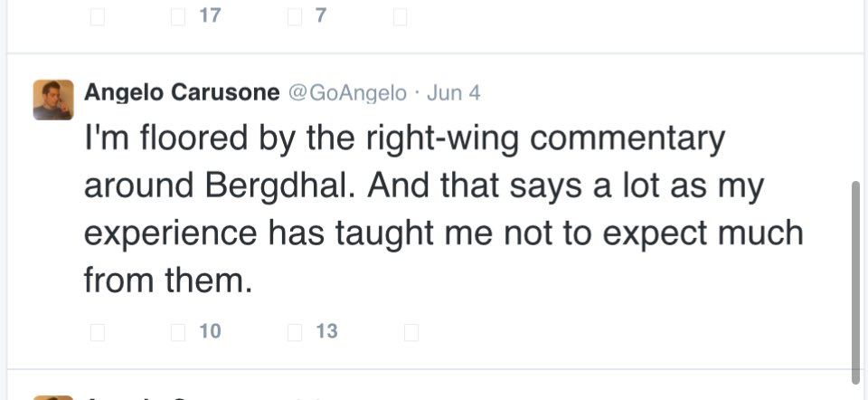868x400 pixels.
Task: View the 13 favorites count
Action: tap(326, 332)
